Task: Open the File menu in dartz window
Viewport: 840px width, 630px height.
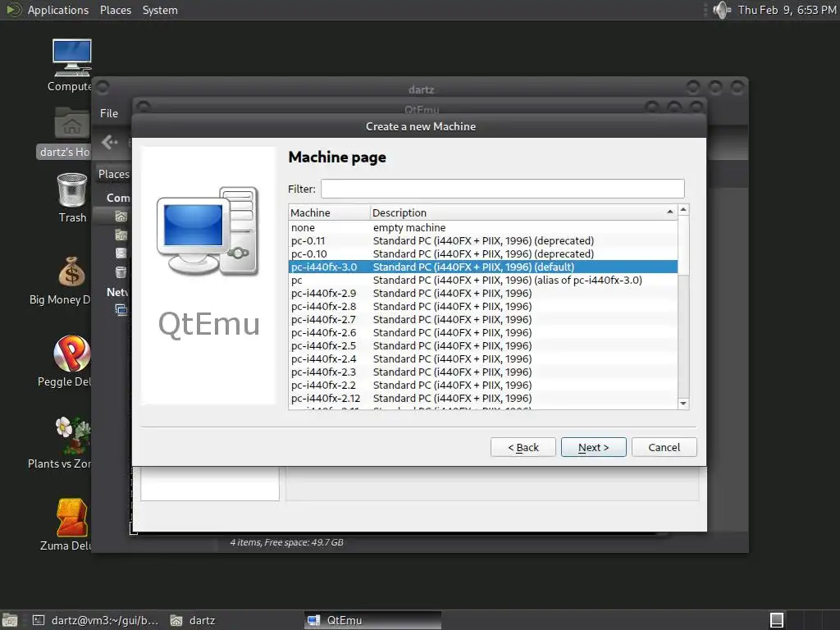Action: pyautogui.click(x=109, y=113)
